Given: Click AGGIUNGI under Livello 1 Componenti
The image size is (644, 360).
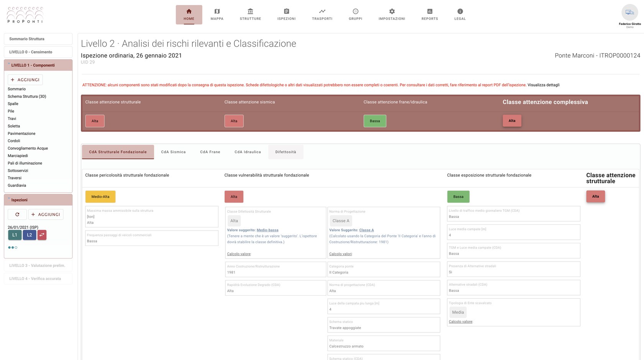Looking at the screenshot, I should point(25,80).
